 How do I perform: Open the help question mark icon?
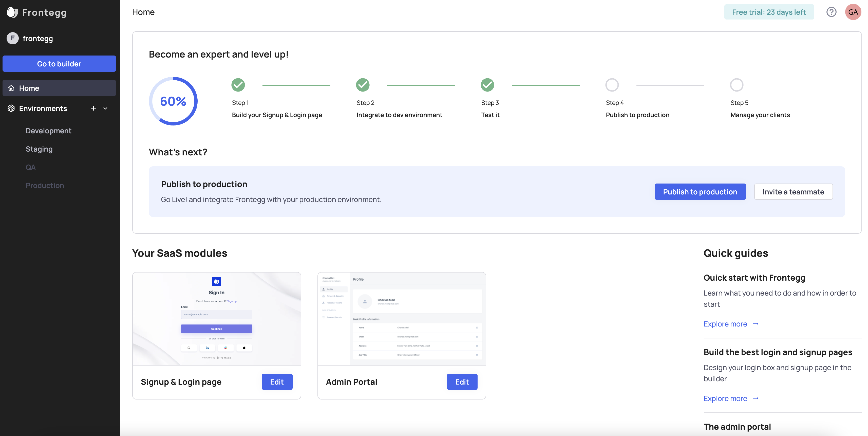tap(831, 12)
